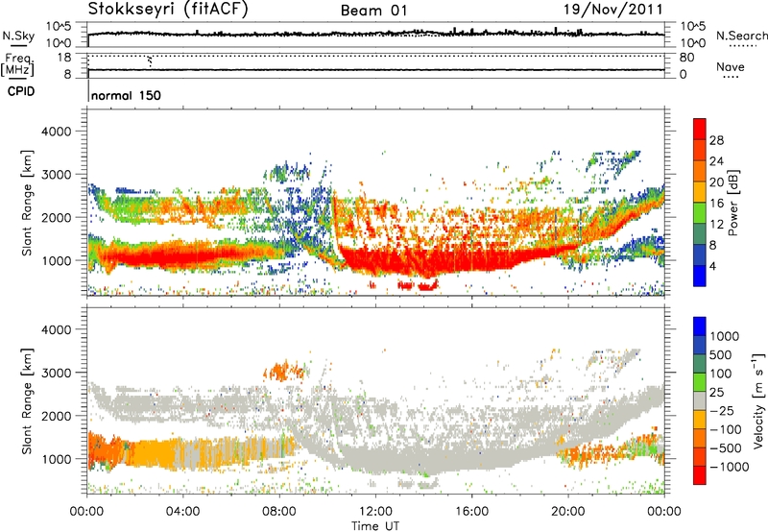This screenshot has width=768, height=532.
Task: Click the 80 value on Nave axis
Action: pos(686,58)
